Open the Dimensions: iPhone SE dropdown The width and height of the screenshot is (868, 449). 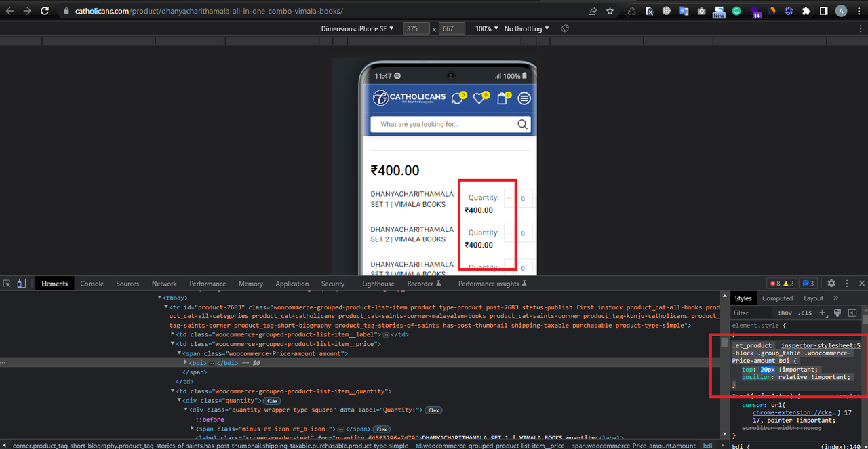pyautogui.click(x=357, y=28)
